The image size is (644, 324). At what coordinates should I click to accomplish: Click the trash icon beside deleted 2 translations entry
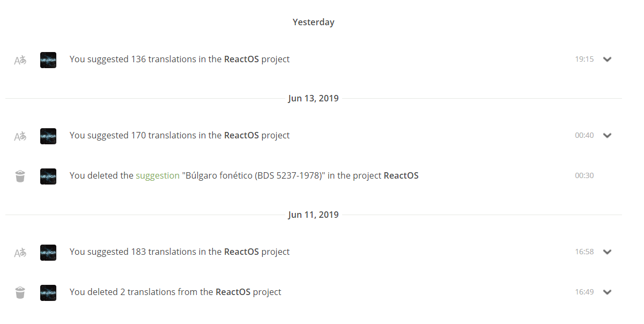click(x=20, y=292)
